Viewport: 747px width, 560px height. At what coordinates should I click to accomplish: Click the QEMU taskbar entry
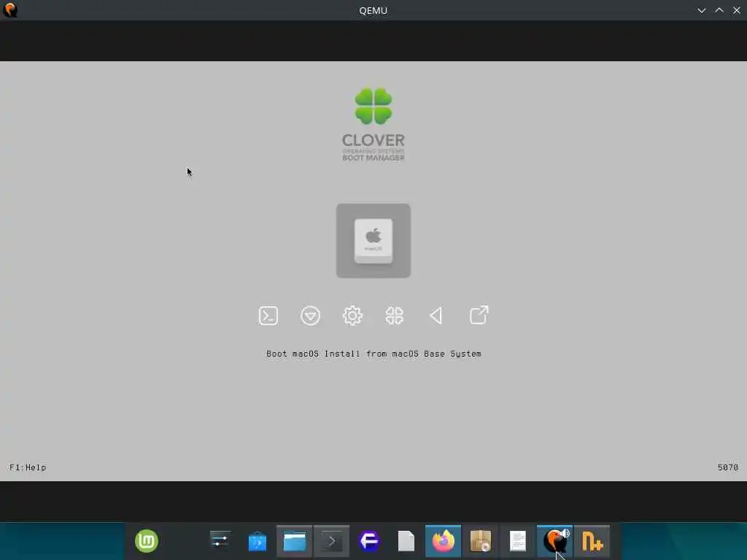[554, 542]
